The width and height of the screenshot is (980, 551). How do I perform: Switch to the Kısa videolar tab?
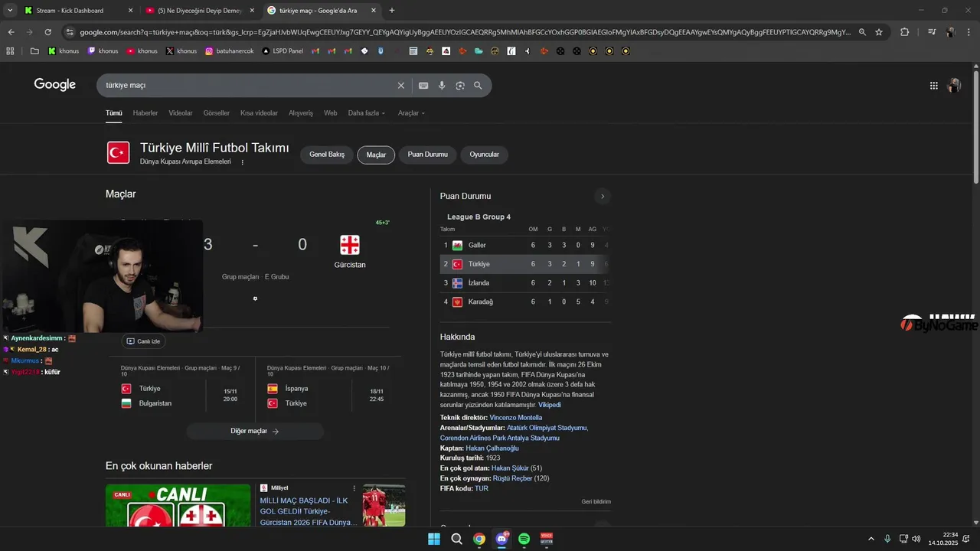[259, 113]
